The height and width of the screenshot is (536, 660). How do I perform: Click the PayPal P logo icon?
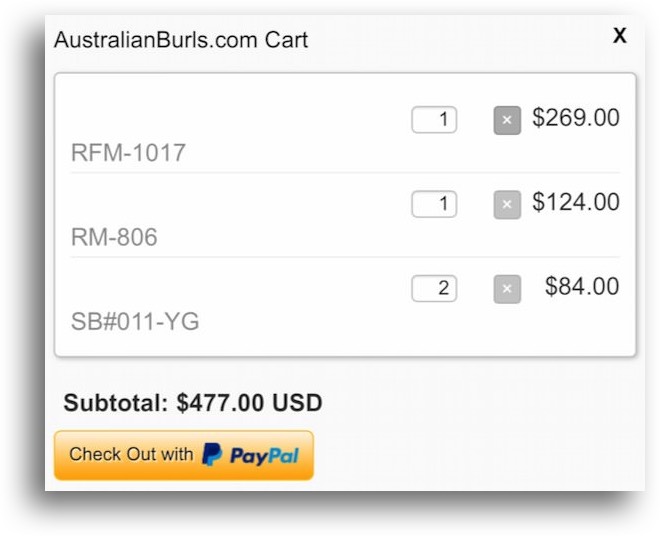[212, 455]
